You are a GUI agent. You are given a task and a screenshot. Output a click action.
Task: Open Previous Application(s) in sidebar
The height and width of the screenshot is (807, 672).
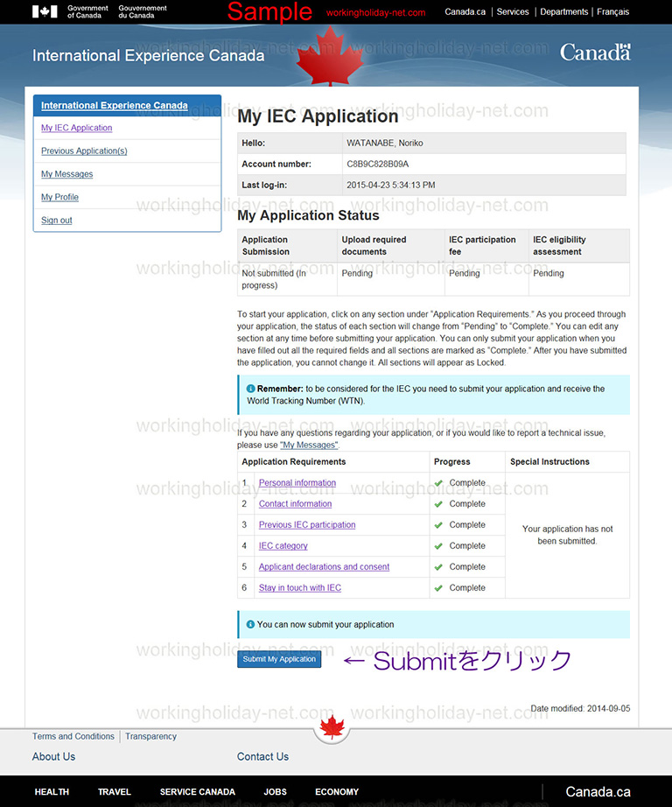pos(84,151)
